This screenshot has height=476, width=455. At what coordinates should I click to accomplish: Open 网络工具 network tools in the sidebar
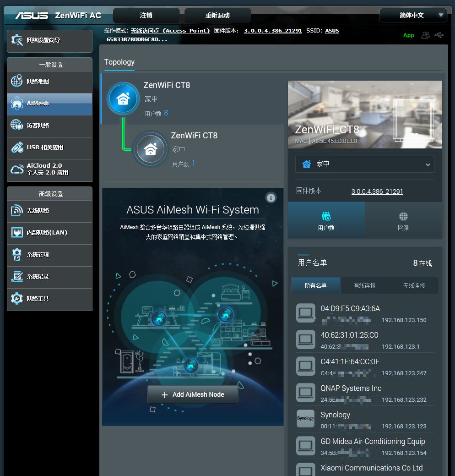[50, 299]
